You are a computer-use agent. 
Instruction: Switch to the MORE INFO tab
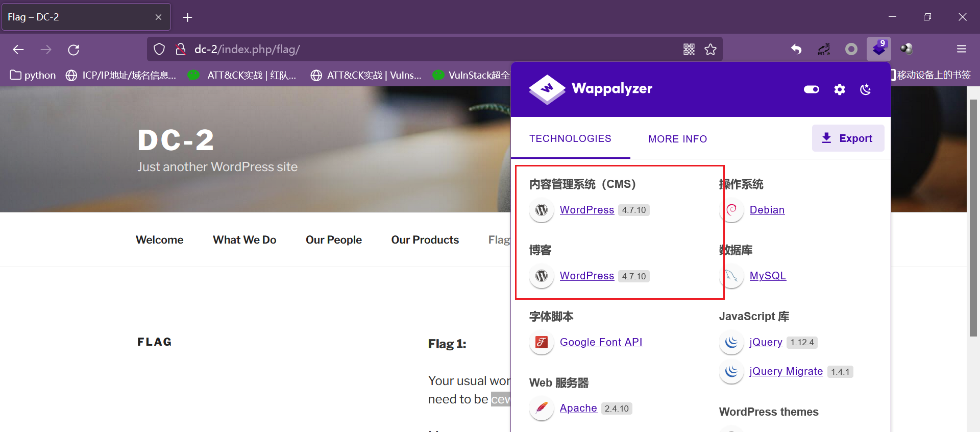pyautogui.click(x=677, y=139)
